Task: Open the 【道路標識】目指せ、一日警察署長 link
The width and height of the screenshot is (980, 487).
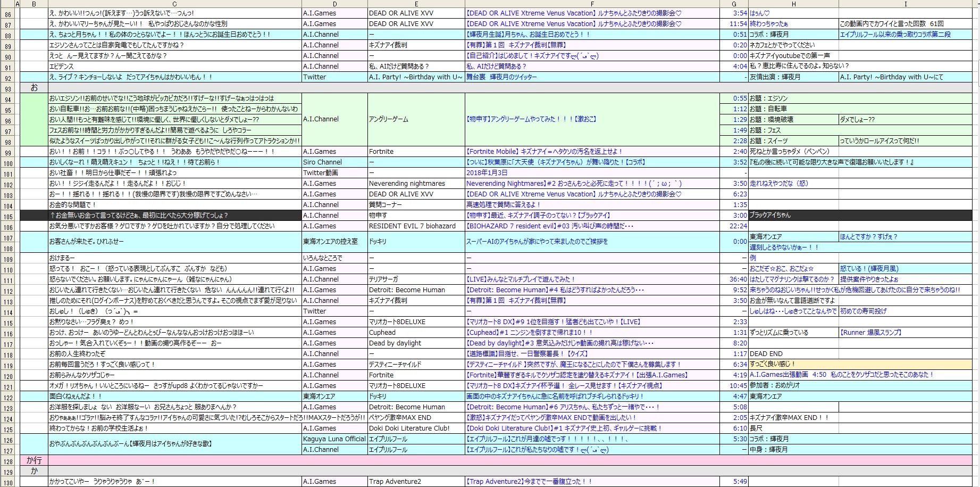Action: coord(526,354)
